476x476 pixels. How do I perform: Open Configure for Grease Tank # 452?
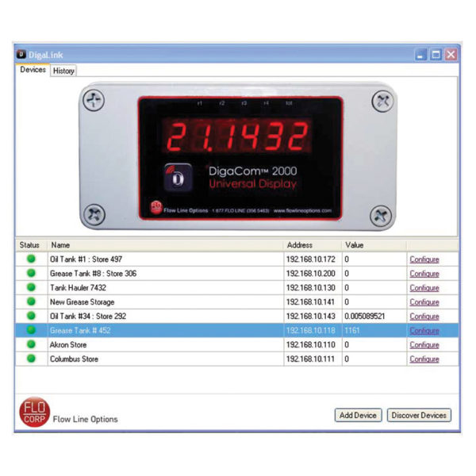point(424,331)
